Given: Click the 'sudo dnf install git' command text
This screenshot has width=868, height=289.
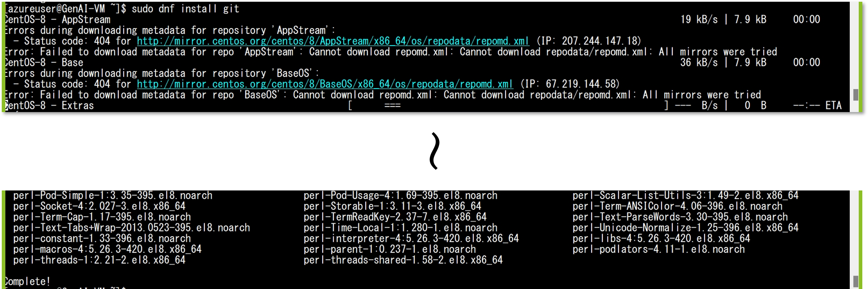Looking at the screenshot, I should pyautogui.click(x=185, y=9).
